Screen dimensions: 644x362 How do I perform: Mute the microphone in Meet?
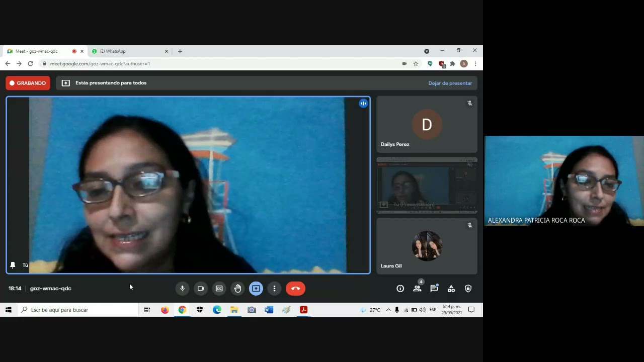(182, 289)
